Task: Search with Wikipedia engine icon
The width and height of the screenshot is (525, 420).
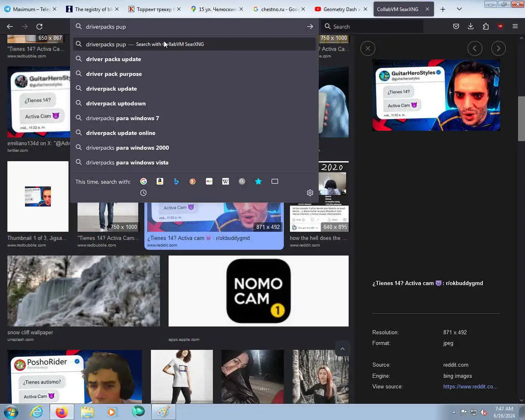Action: tap(226, 181)
